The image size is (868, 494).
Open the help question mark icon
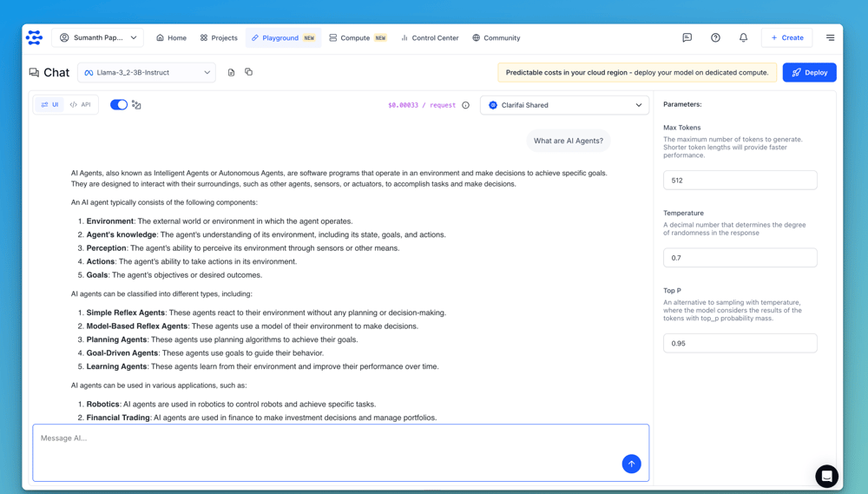tap(715, 38)
